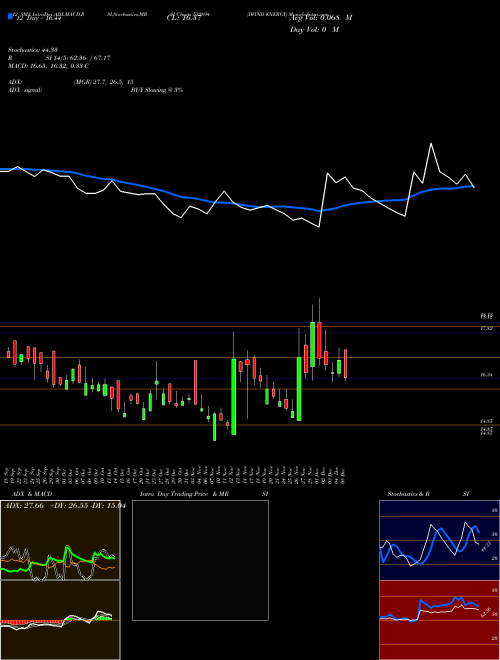This screenshot has width=500, height=660.
Task: Click the 'Stochastics & R' panel title
Action: 408,494
